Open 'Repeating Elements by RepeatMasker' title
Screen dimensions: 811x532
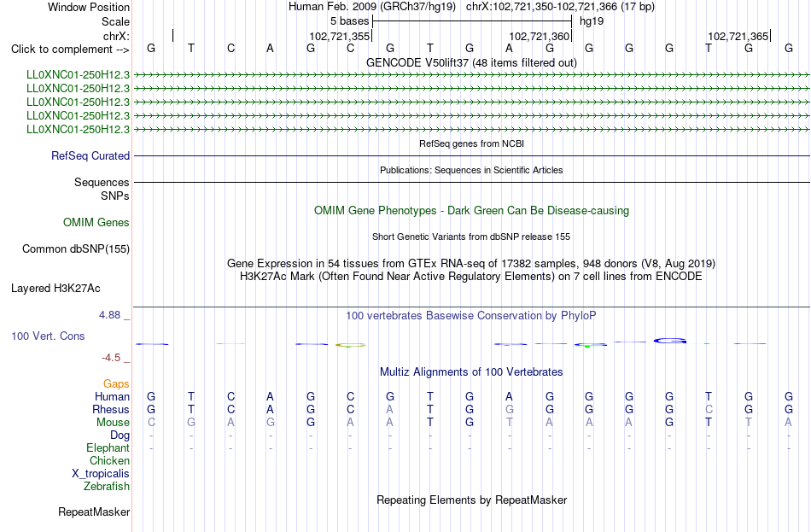click(x=471, y=500)
